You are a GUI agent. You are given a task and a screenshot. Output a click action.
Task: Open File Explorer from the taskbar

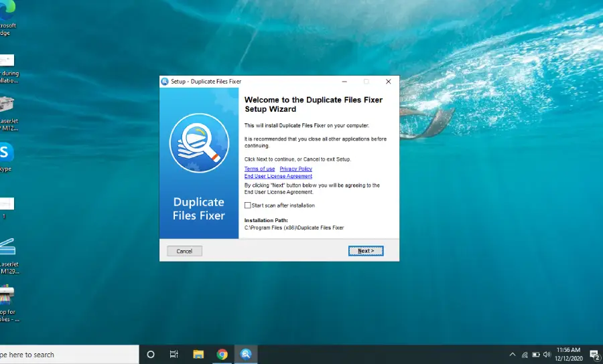tap(198, 354)
